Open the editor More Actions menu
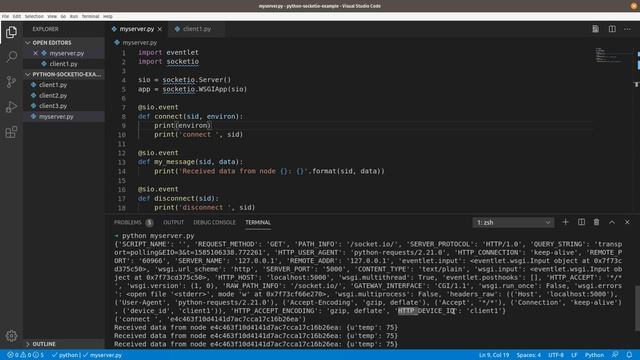Screen dimensions: 640x360 [x=627, y=29]
